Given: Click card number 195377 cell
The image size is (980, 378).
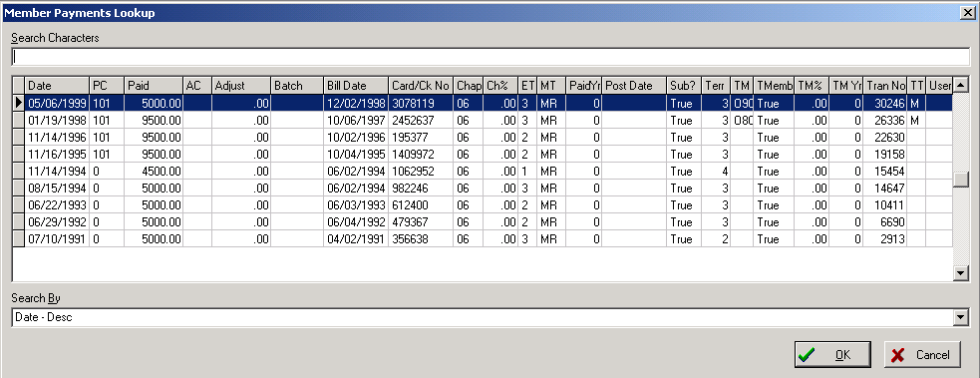Looking at the screenshot, I should (421, 137).
